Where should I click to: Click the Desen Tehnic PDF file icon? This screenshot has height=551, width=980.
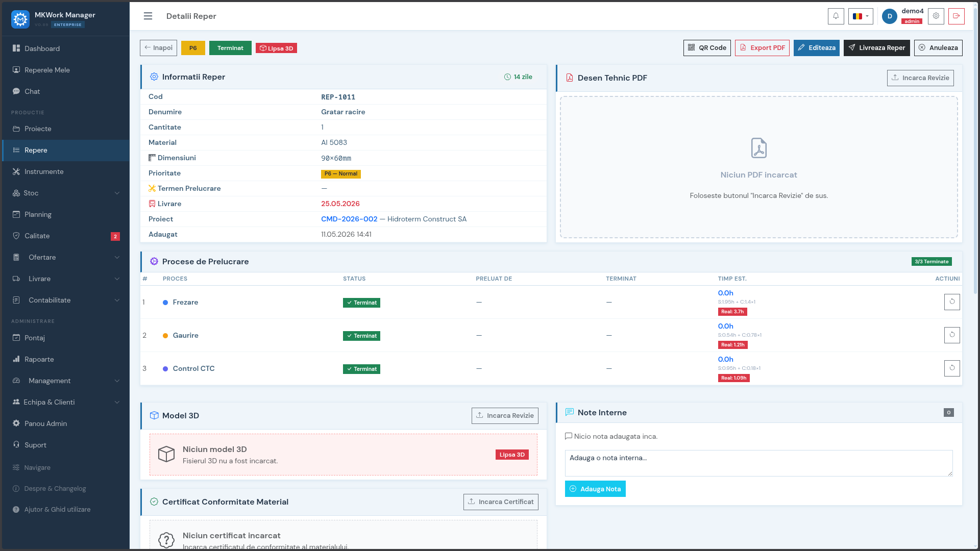tap(569, 78)
